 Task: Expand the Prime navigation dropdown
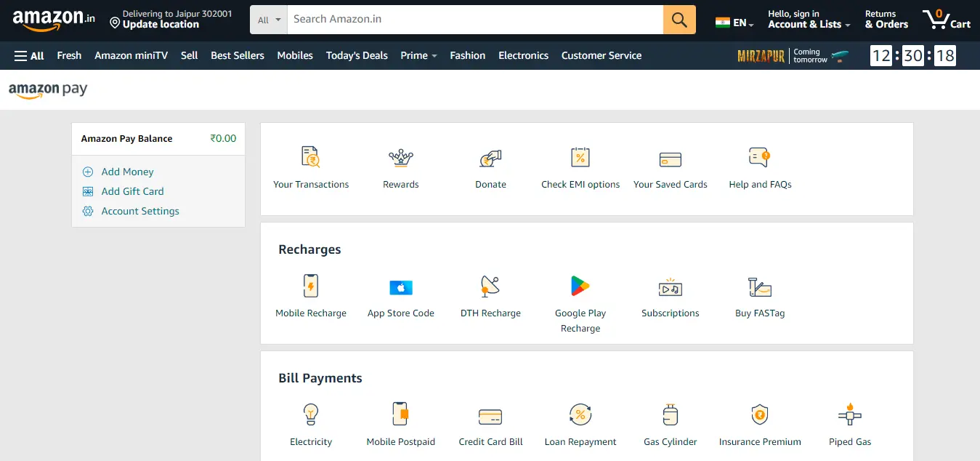pyautogui.click(x=418, y=55)
